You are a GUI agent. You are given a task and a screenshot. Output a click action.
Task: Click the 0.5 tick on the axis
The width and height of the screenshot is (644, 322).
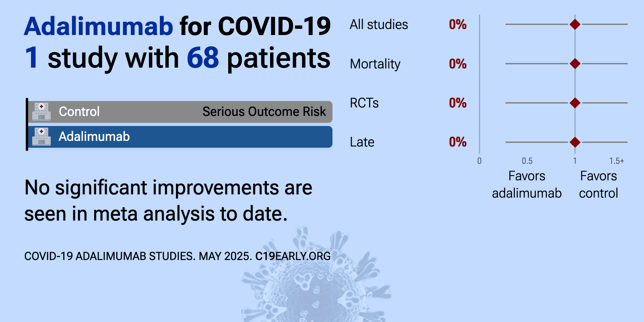[x=527, y=161]
